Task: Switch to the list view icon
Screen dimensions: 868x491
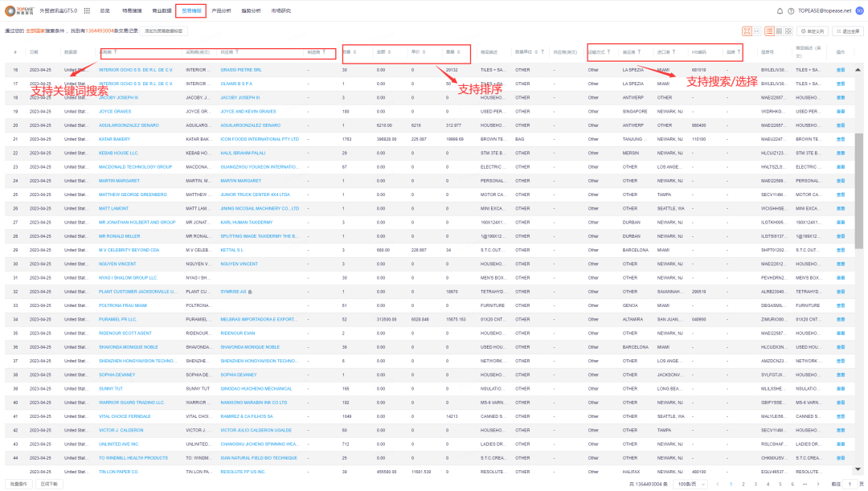Action: (x=769, y=31)
